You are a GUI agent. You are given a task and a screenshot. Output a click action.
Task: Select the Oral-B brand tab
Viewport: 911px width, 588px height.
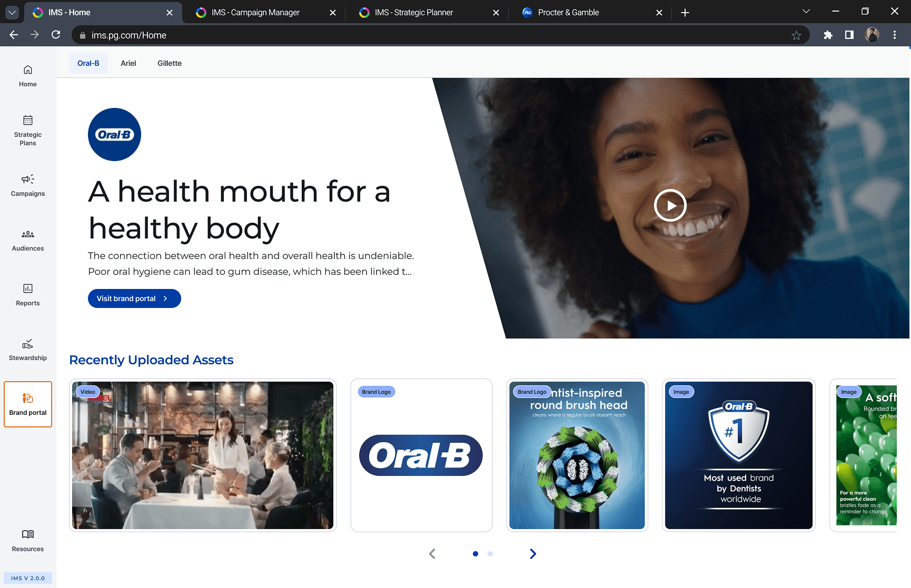[x=88, y=63]
